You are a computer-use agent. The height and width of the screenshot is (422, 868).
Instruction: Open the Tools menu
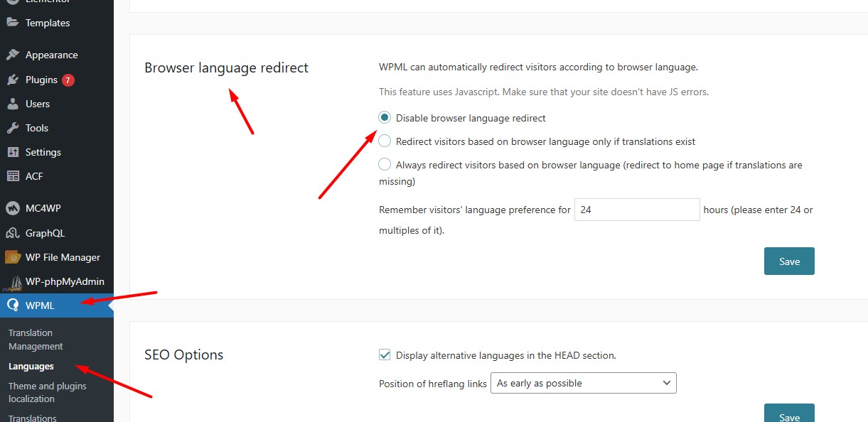[37, 128]
